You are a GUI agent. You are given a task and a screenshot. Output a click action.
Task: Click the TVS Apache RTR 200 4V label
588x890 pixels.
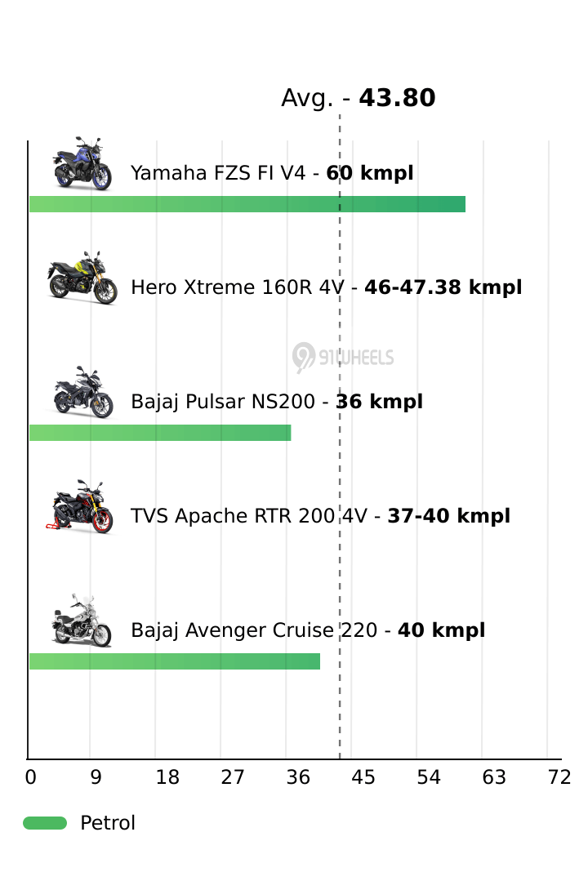pyautogui.click(x=320, y=516)
